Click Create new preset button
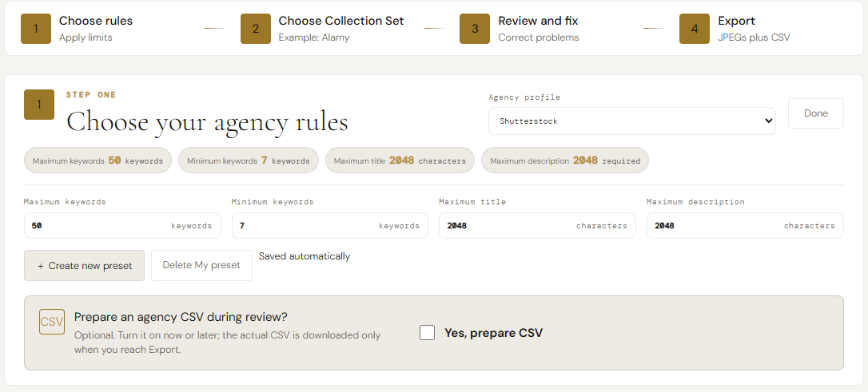The image size is (868, 392). [84, 265]
